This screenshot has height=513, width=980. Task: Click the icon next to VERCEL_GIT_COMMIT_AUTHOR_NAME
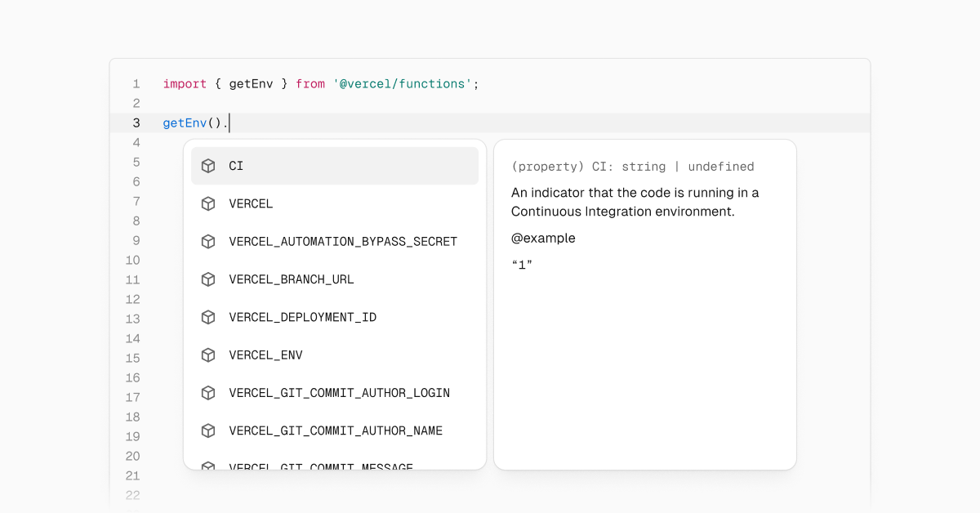point(208,430)
